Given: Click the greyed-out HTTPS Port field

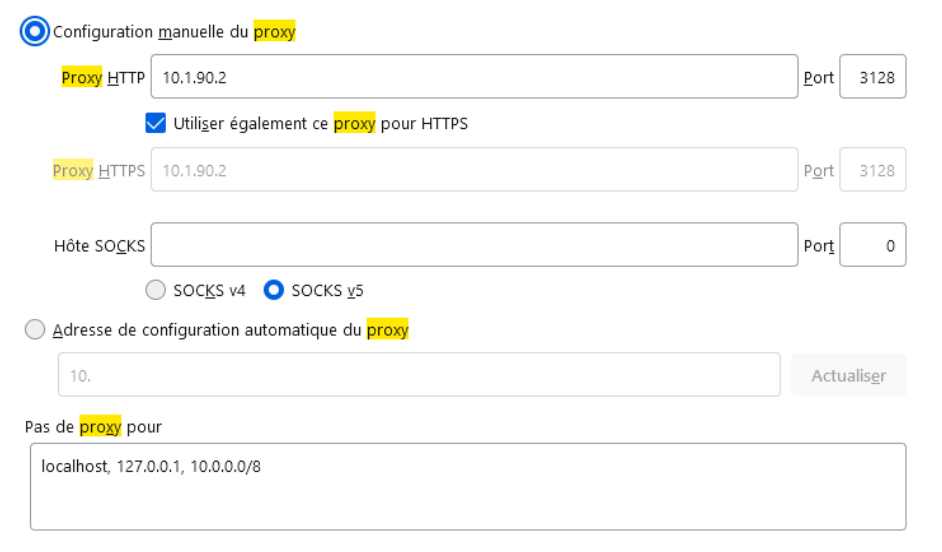Looking at the screenshot, I should click(x=872, y=170).
